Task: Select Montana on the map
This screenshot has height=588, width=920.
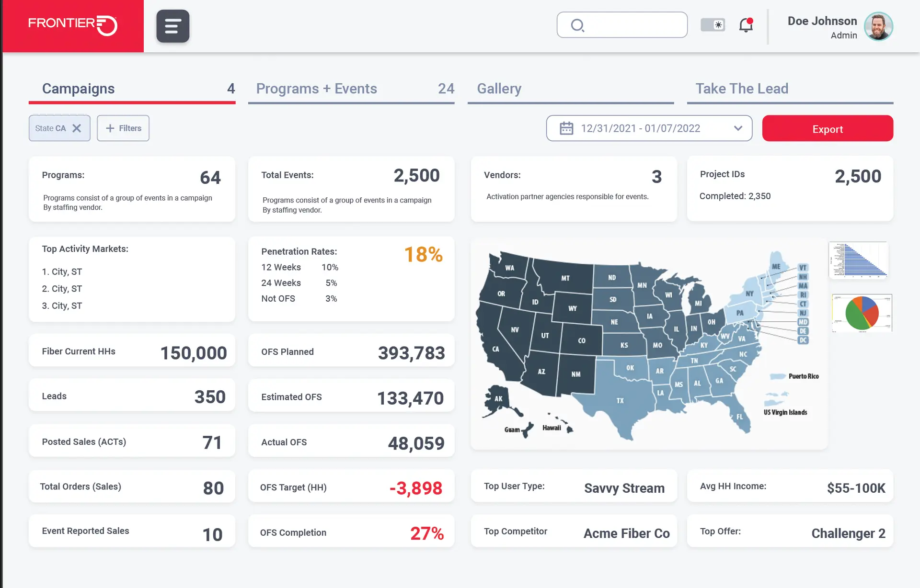Action: click(x=565, y=278)
